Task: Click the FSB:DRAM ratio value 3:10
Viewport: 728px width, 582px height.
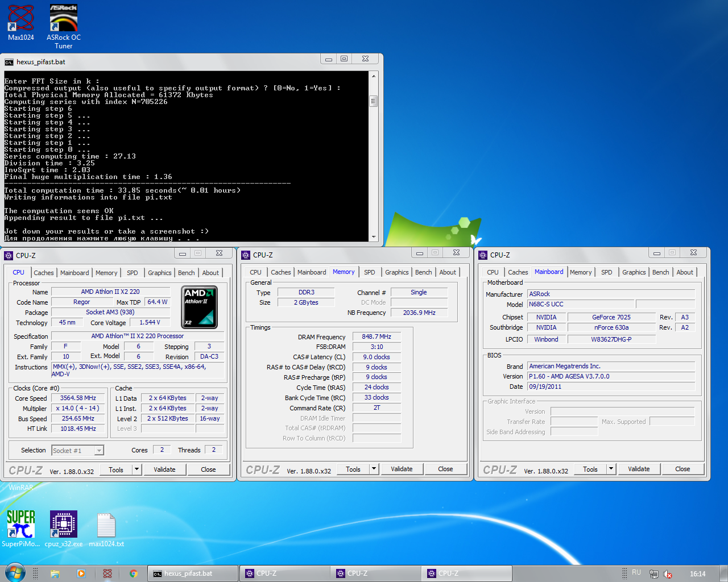Action: [x=377, y=347]
